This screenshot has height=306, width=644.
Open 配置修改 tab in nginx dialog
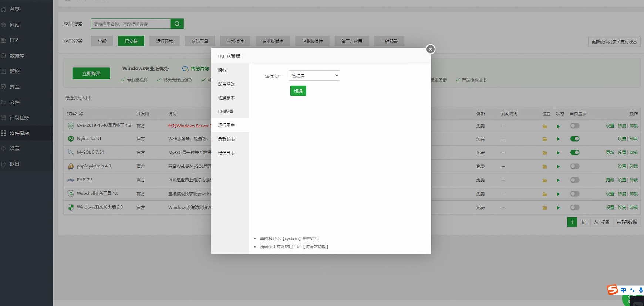(230, 84)
